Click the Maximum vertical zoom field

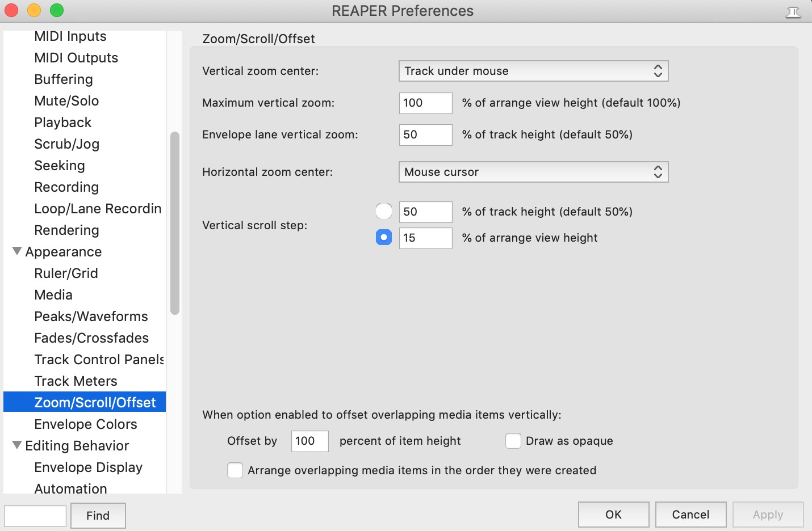(x=426, y=103)
